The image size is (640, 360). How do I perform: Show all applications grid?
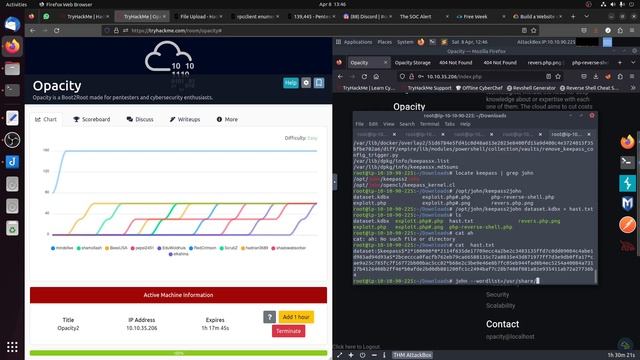pyautogui.click(x=12, y=347)
